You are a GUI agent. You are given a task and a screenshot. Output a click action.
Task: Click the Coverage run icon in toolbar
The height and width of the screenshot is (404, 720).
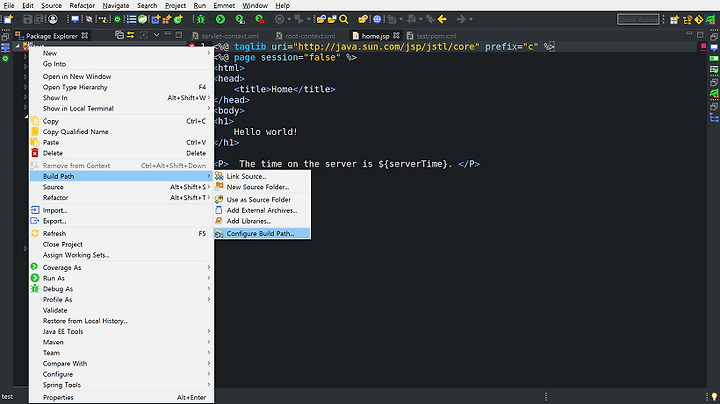click(x=240, y=19)
